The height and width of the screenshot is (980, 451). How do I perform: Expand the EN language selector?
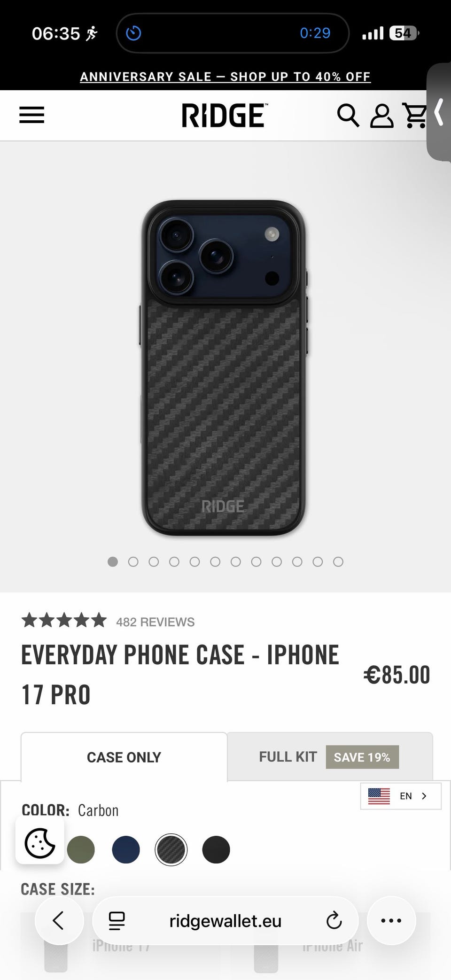click(x=401, y=796)
